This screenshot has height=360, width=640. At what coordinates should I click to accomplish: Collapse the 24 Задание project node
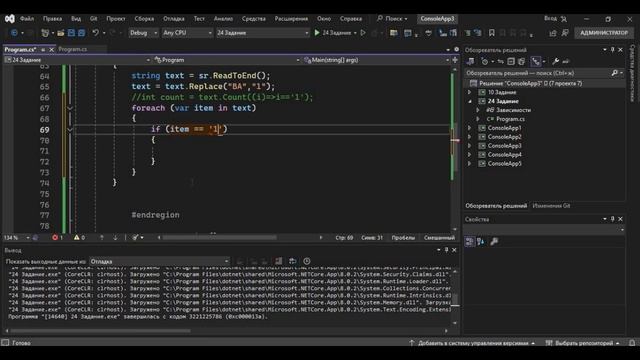point(470,101)
